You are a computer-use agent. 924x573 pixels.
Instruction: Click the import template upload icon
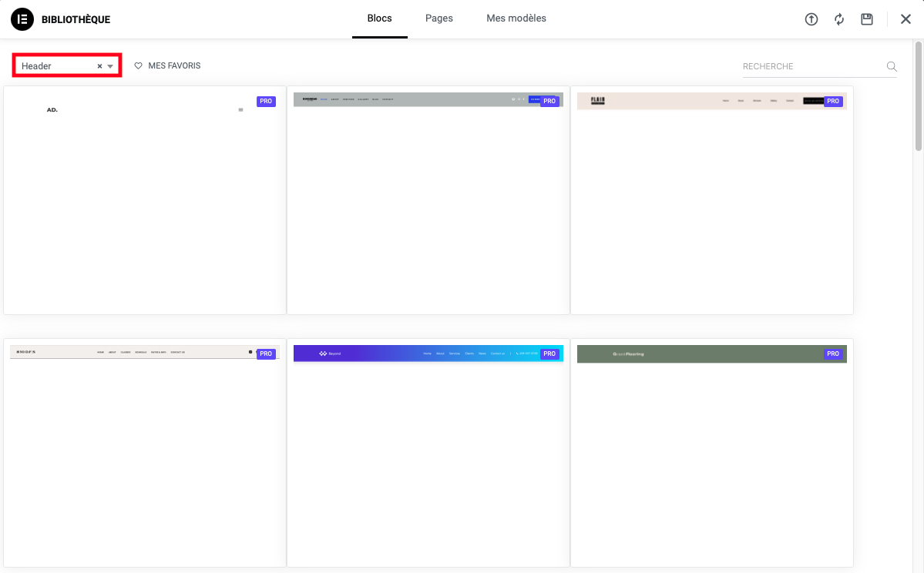pyautogui.click(x=811, y=19)
